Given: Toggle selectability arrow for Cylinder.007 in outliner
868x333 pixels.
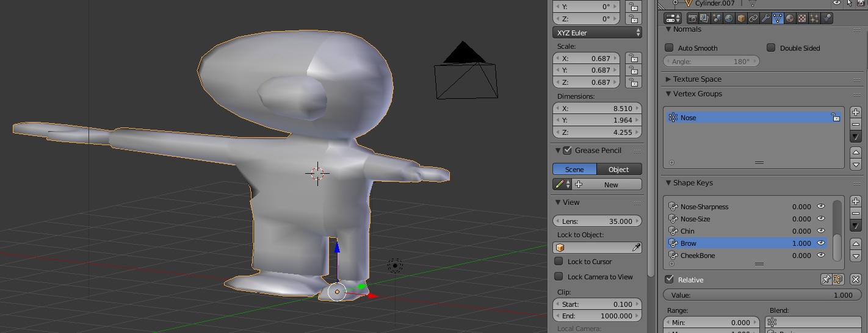Looking at the screenshot, I should [x=849, y=3].
